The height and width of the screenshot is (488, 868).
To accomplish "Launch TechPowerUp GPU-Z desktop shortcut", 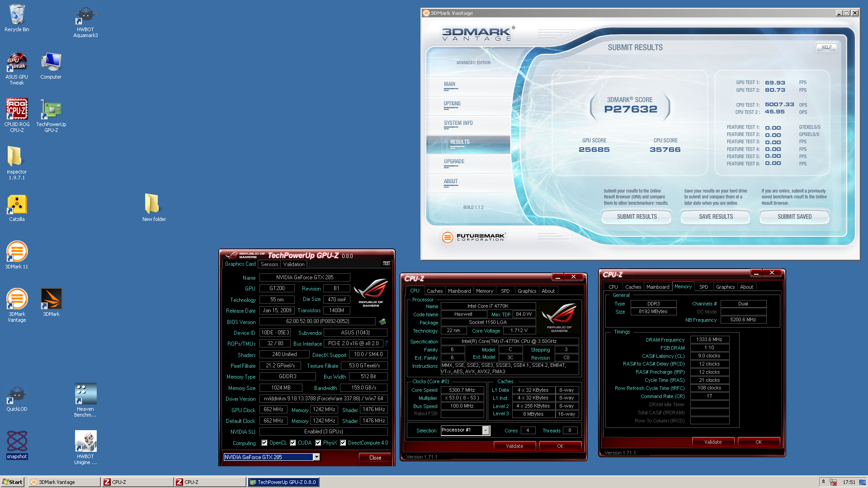I will (51, 116).
